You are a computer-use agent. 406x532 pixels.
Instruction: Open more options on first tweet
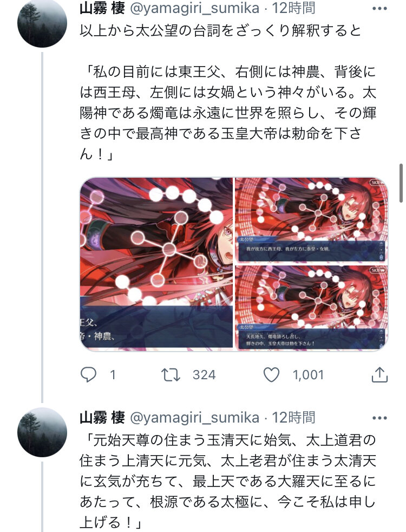point(379,9)
